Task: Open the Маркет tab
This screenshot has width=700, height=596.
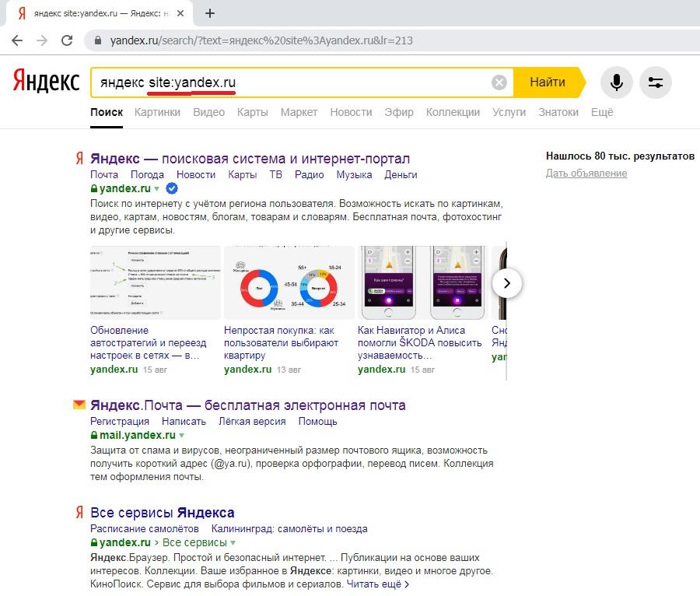Action: [x=299, y=112]
